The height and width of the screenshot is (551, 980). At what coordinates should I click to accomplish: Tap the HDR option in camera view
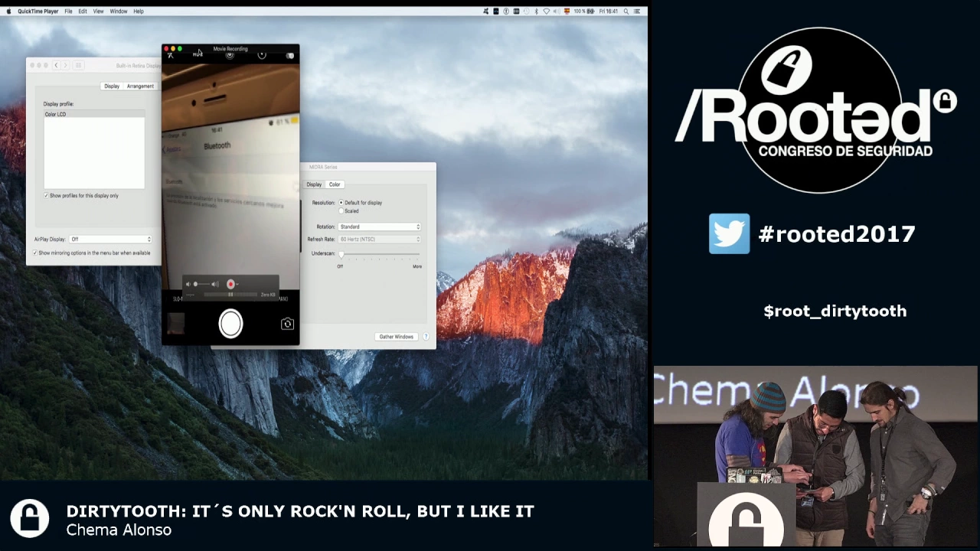click(x=198, y=55)
